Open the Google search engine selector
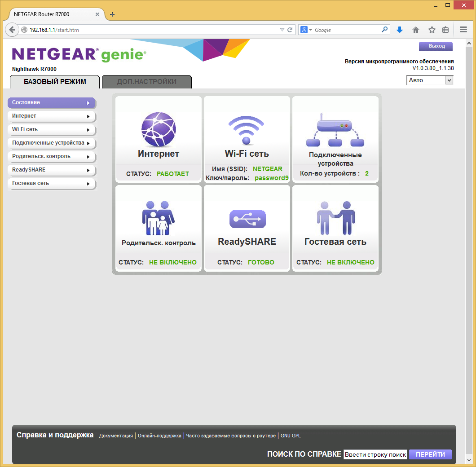Image resolution: width=476 pixels, height=467 pixels. (306, 30)
